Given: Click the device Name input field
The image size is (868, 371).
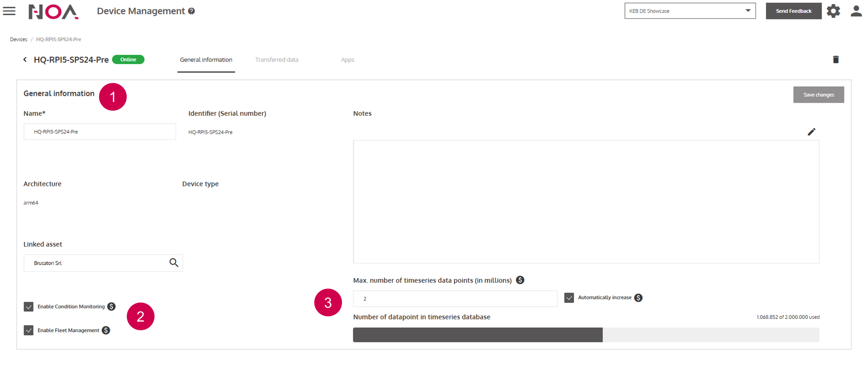Looking at the screenshot, I should click(100, 132).
